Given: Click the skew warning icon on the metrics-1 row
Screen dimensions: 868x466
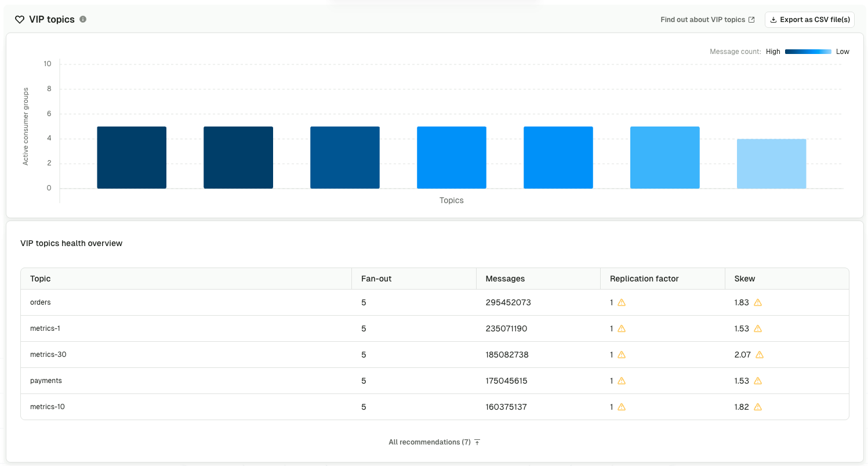Looking at the screenshot, I should 757,328.
